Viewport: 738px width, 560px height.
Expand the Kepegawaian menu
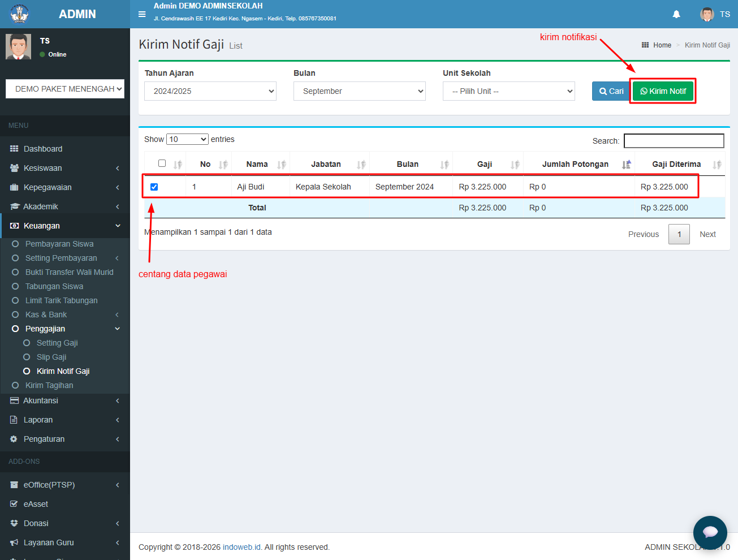(x=65, y=187)
